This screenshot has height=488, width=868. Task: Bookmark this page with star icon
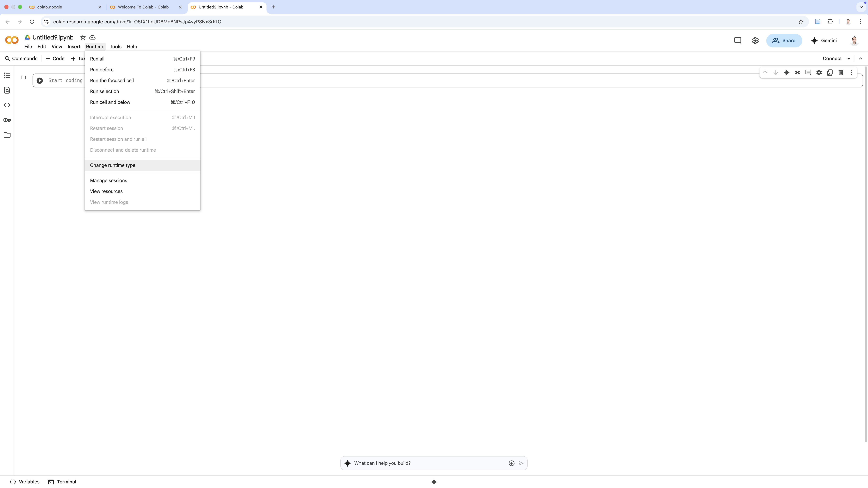coord(801,22)
